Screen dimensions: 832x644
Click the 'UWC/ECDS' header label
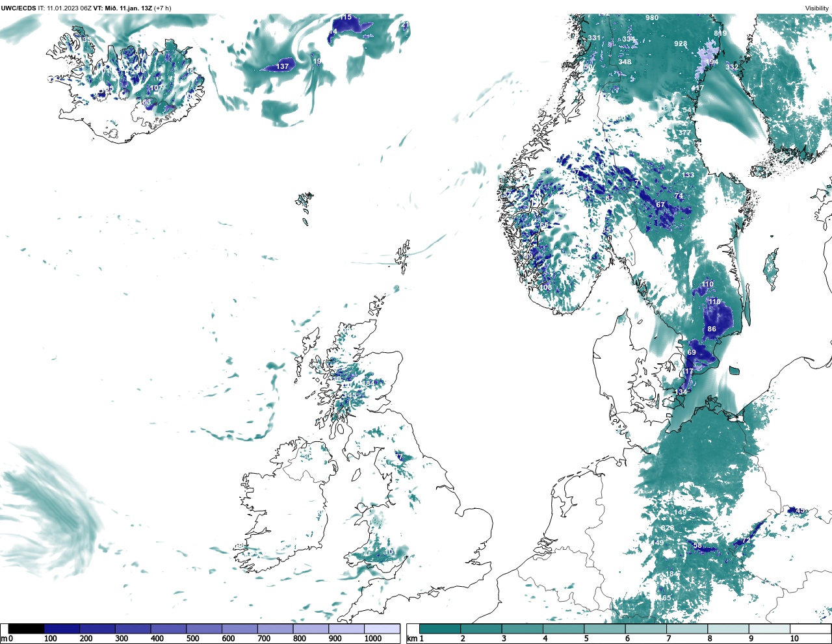click(18, 8)
